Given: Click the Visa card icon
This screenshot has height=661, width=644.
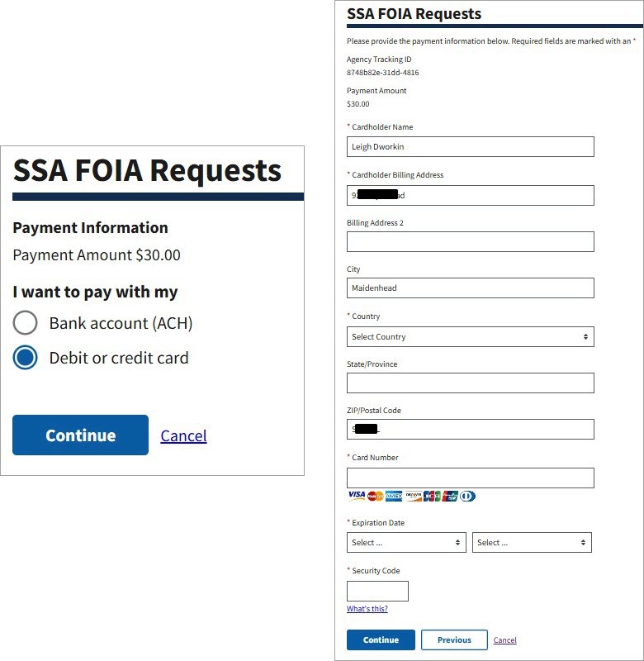Looking at the screenshot, I should pyautogui.click(x=357, y=494).
